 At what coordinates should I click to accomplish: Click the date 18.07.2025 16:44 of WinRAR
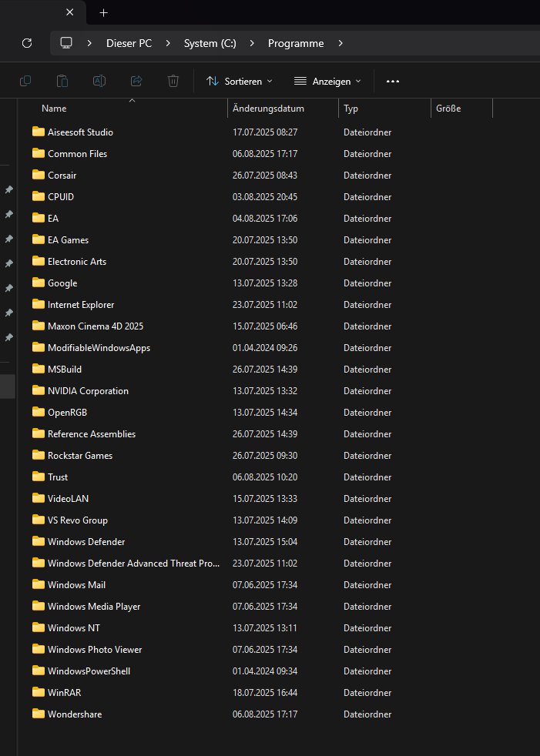[x=265, y=693]
